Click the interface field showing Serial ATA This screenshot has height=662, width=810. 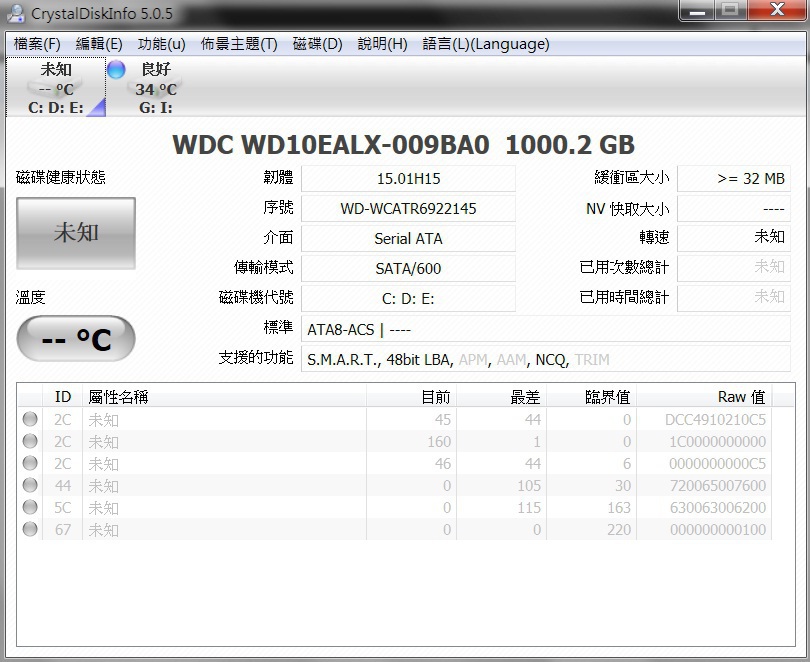408,239
